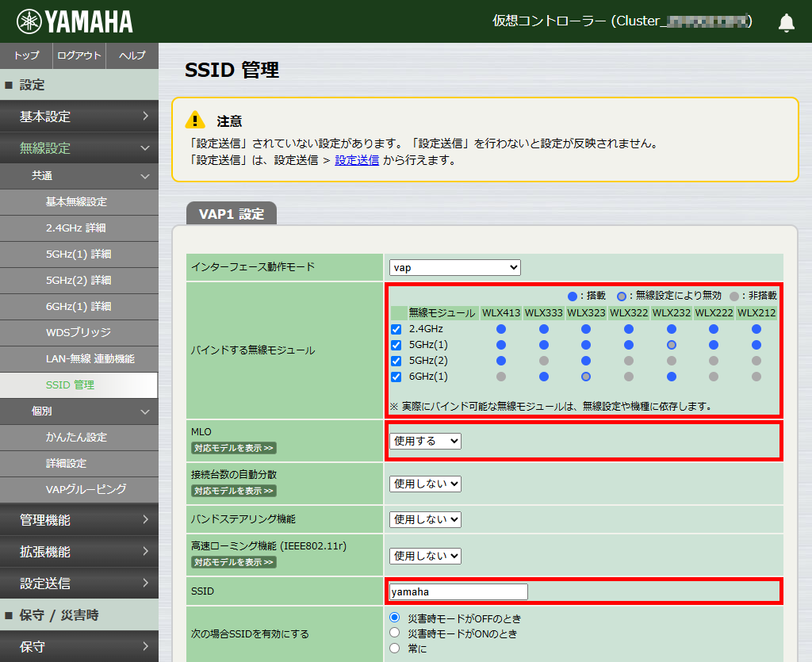Collapse the 無線設定 sidebar section
This screenshot has height=662, width=812.
79,148
